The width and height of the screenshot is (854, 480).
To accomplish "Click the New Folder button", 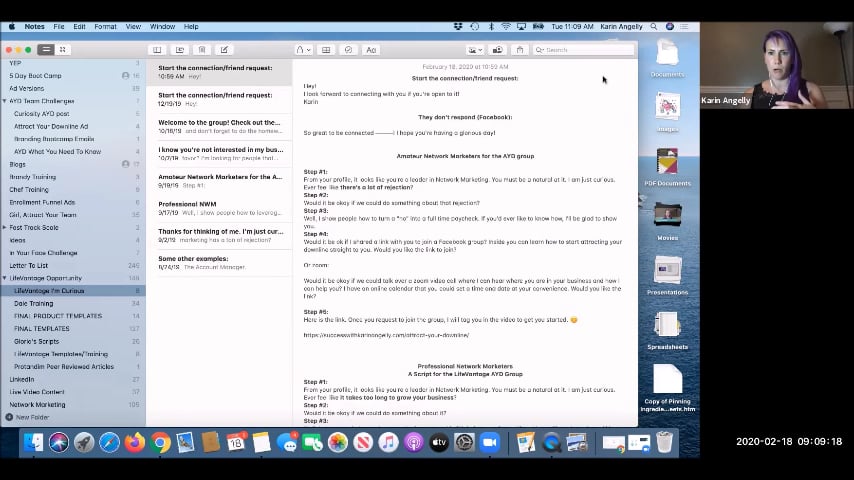I will point(27,417).
